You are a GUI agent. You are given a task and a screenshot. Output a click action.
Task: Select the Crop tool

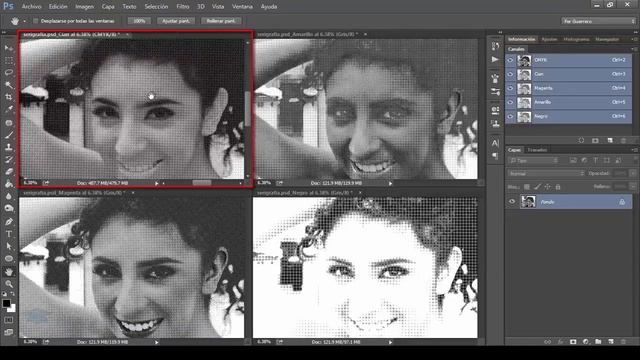(x=9, y=97)
